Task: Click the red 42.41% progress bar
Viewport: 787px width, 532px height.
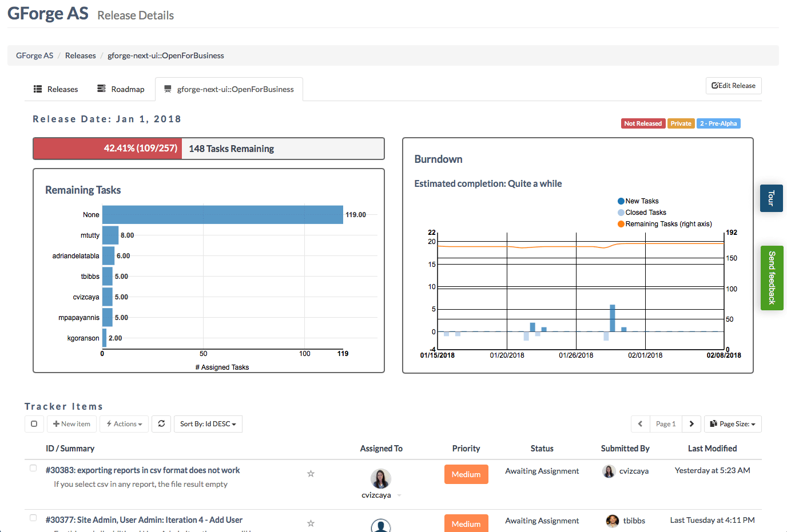Action: (x=107, y=148)
